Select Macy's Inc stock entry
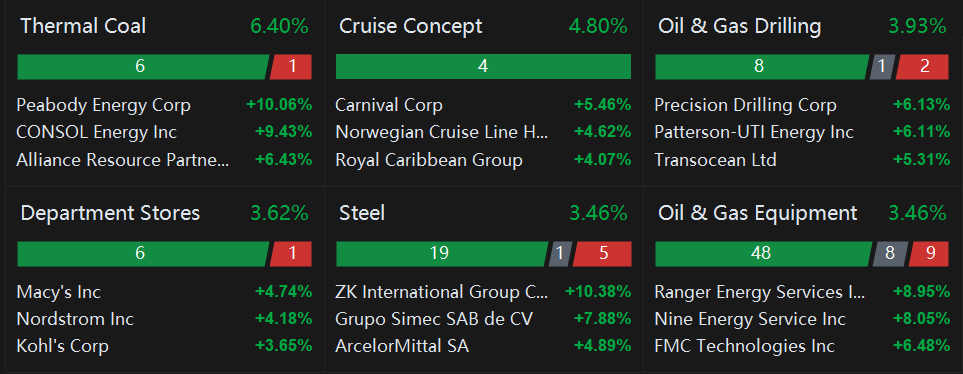The height and width of the screenshot is (374, 963). [165, 291]
